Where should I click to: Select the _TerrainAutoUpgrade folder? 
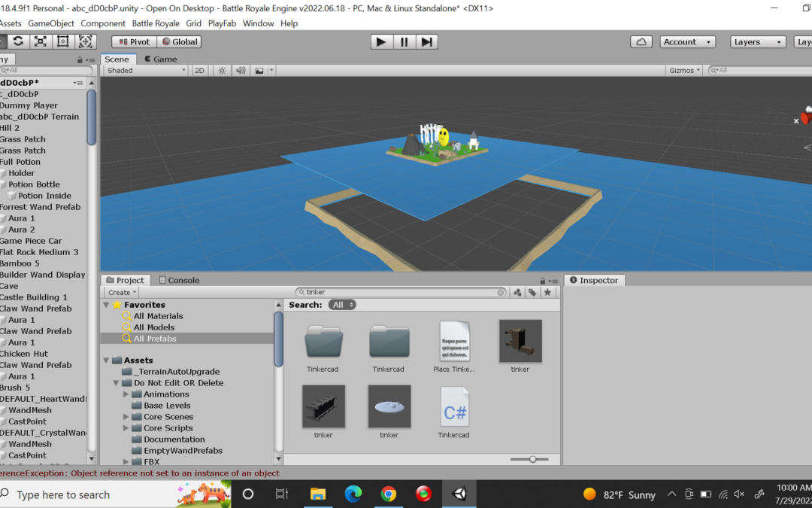(177, 372)
